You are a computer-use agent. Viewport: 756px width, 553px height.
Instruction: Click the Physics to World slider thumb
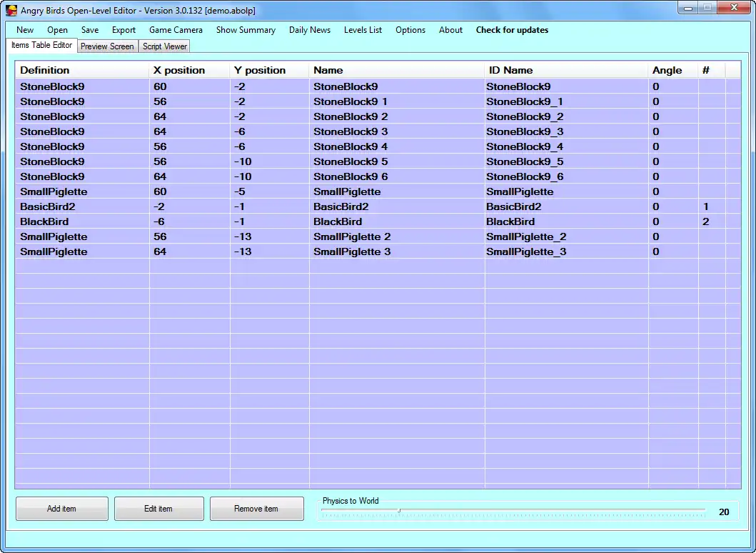click(x=399, y=511)
